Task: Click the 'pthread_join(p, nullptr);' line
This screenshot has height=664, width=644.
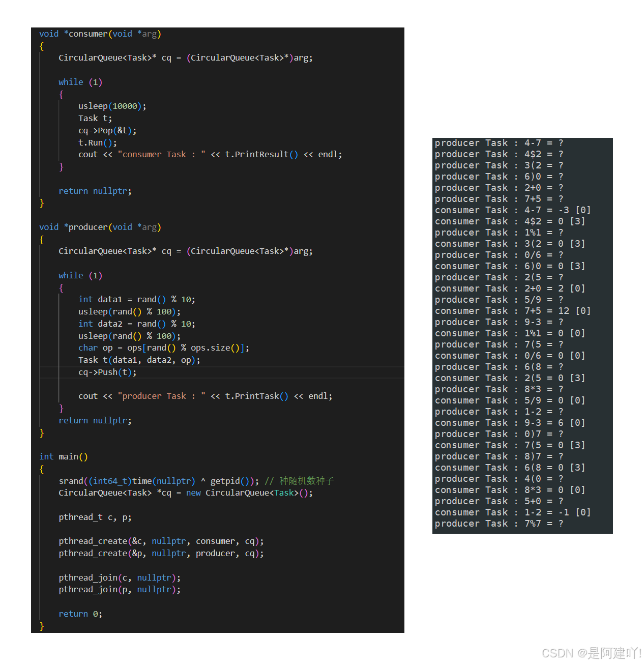Action: click(x=120, y=589)
